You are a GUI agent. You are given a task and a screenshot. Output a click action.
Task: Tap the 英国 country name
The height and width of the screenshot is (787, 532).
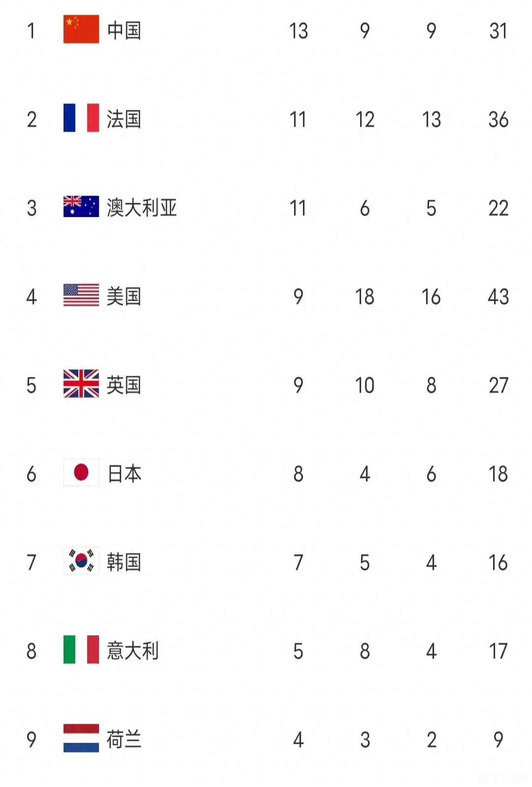point(124,385)
